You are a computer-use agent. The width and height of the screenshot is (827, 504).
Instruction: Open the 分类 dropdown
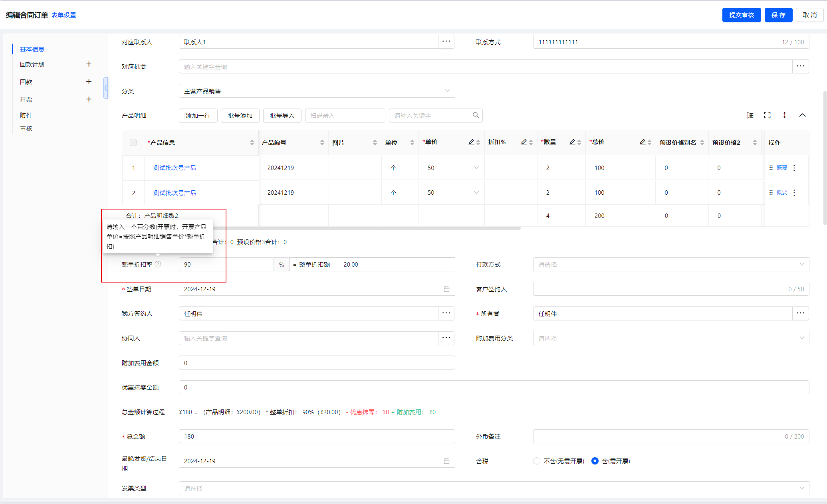point(317,91)
